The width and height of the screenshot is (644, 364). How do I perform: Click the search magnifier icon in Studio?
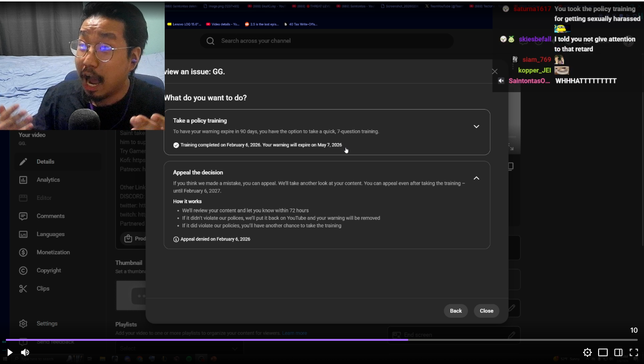[210, 41]
